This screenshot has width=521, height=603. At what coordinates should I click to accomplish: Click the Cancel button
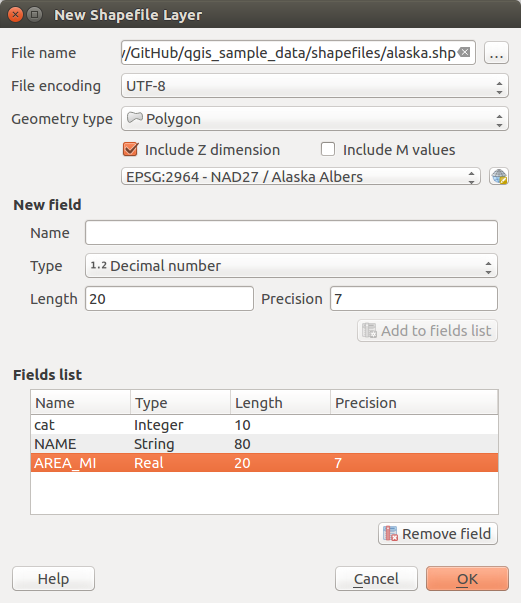pyautogui.click(x=376, y=578)
